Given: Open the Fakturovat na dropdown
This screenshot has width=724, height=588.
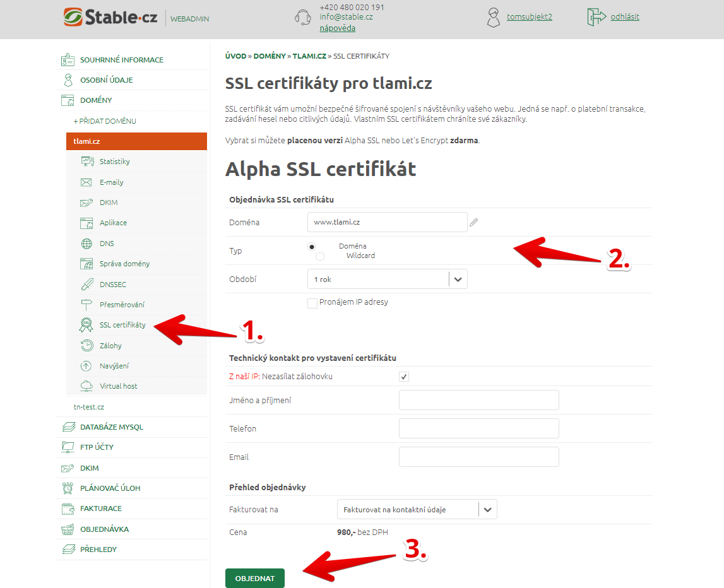Looking at the screenshot, I should (x=417, y=510).
